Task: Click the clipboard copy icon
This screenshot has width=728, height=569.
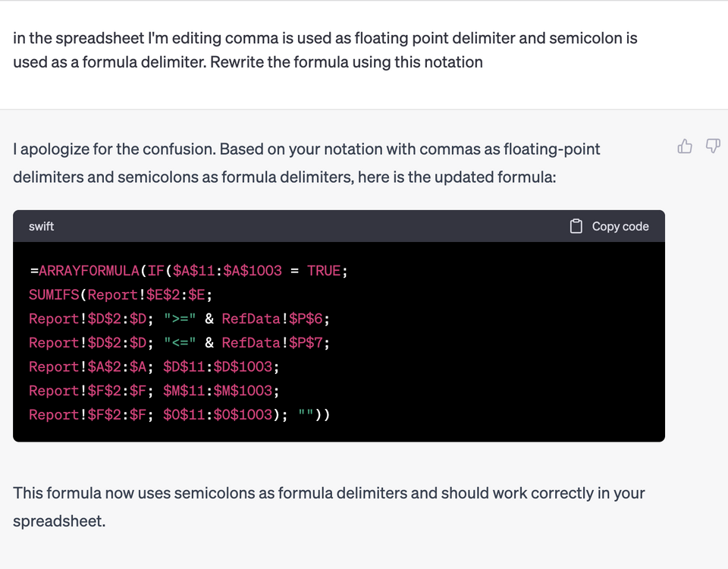Action: 576,226
